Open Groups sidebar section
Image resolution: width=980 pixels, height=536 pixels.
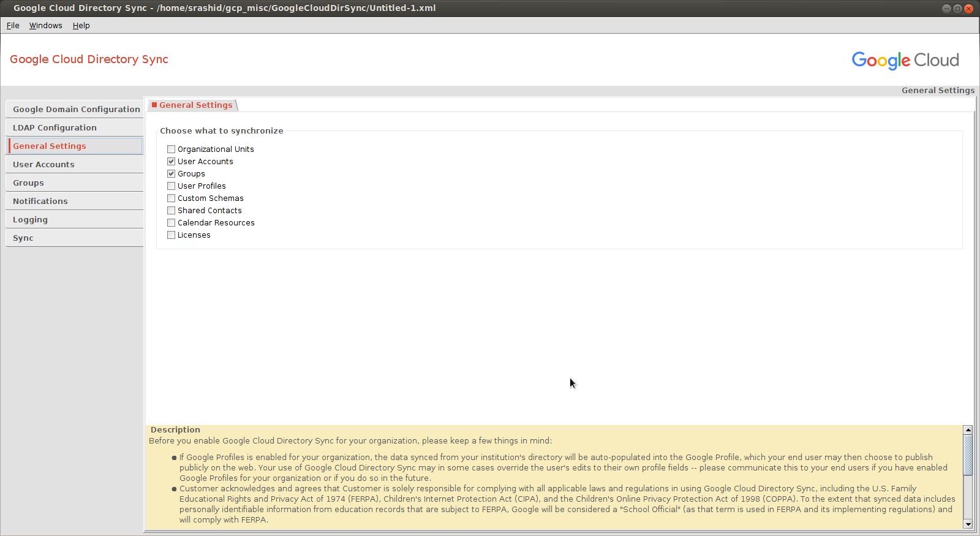tap(75, 183)
